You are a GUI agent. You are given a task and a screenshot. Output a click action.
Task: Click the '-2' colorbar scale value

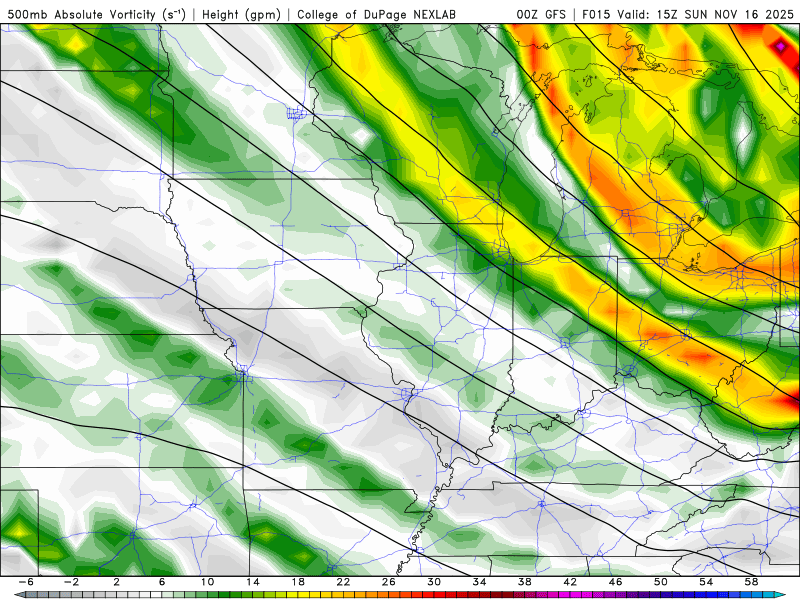pyautogui.click(x=71, y=582)
